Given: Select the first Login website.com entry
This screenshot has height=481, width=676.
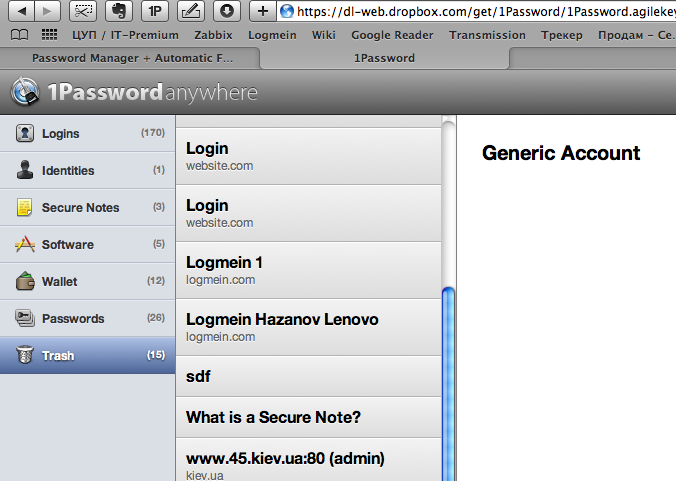Looking at the screenshot, I should (x=308, y=156).
